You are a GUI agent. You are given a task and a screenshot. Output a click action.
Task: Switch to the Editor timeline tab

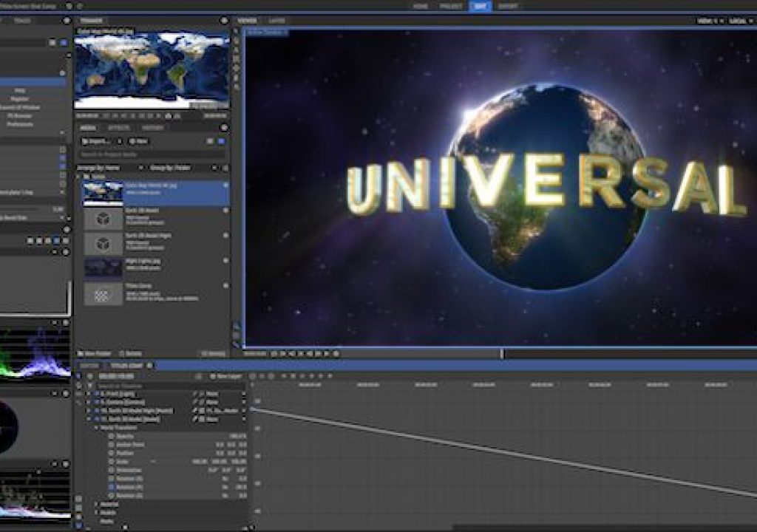click(89, 366)
